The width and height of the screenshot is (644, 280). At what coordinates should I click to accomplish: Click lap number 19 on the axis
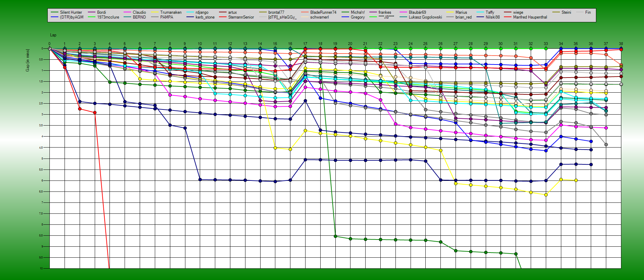(335, 44)
